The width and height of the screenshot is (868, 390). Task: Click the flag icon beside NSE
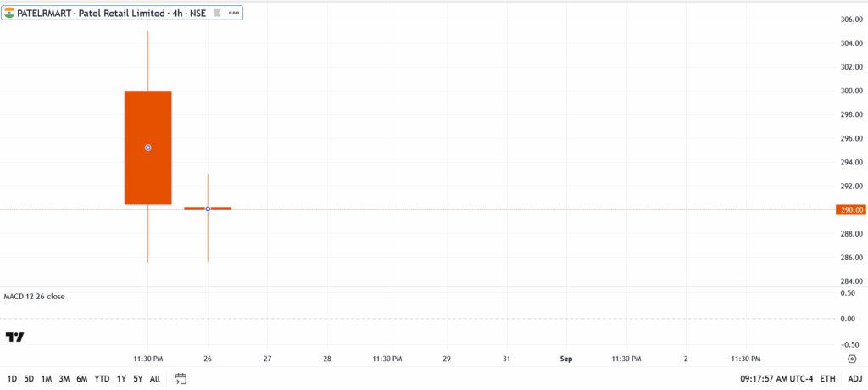pyautogui.click(x=215, y=14)
